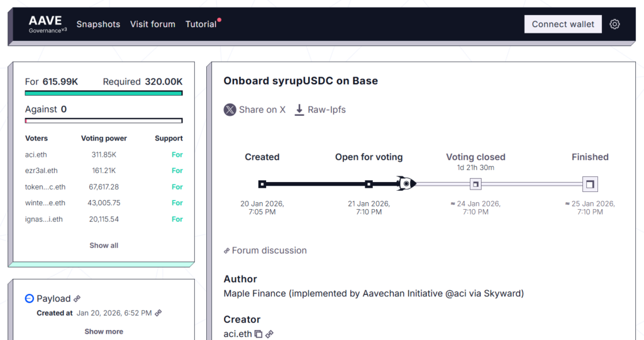644x340 pixels.
Task: Go to Visit forum
Action: [x=153, y=25]
